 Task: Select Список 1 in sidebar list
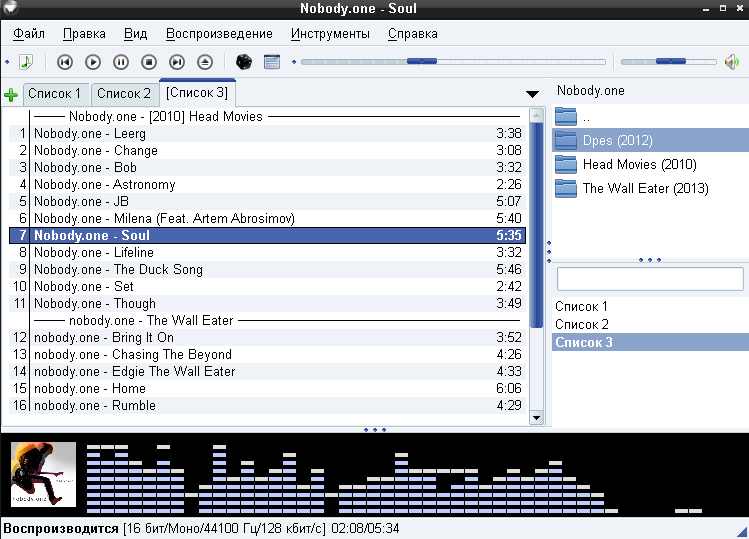(650, 306)
